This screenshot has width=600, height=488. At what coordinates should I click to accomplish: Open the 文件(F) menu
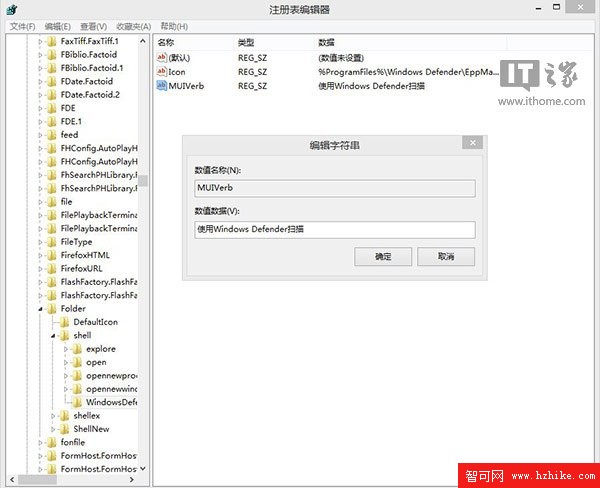click(x=22, y=26)
